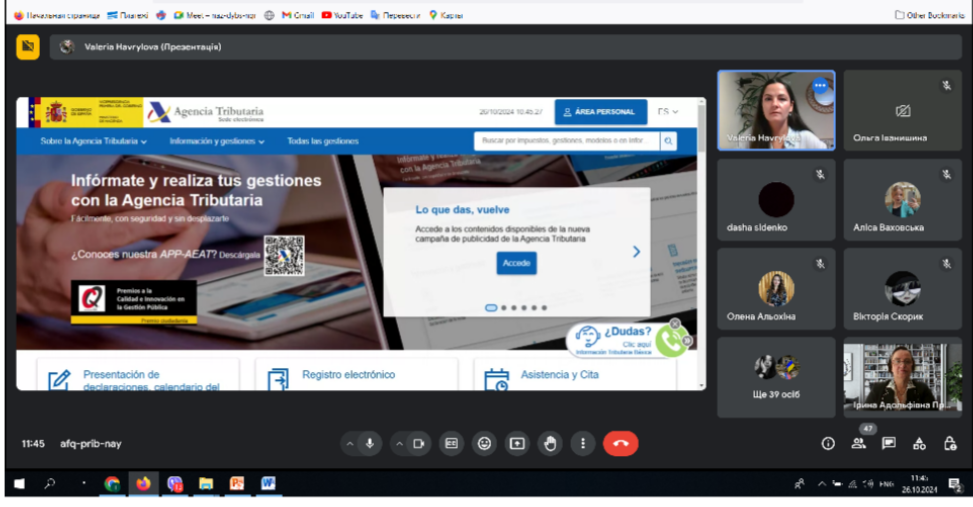Switch to Firefox in the taskbar
Image resolution: width=973 pixels, height=507 pixels.
(143, 484)
